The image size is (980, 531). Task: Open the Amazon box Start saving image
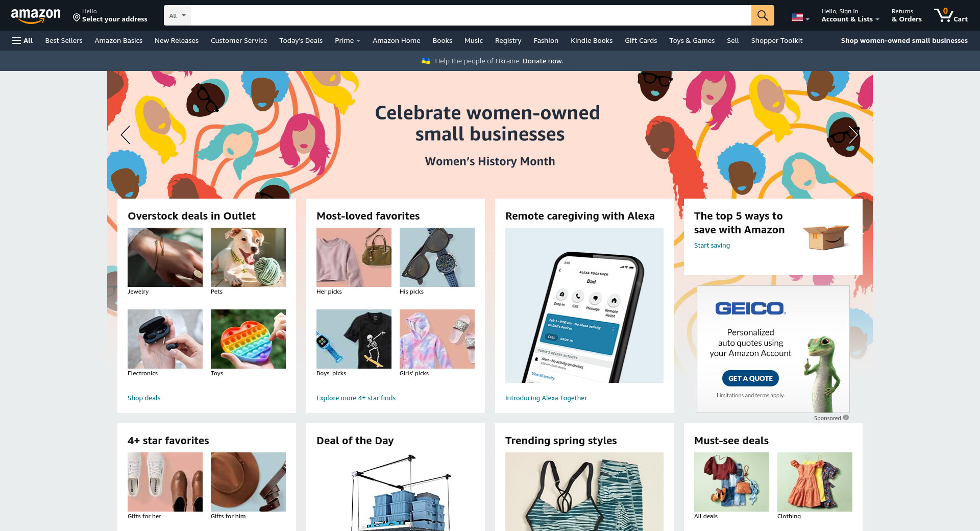(826, 236)
